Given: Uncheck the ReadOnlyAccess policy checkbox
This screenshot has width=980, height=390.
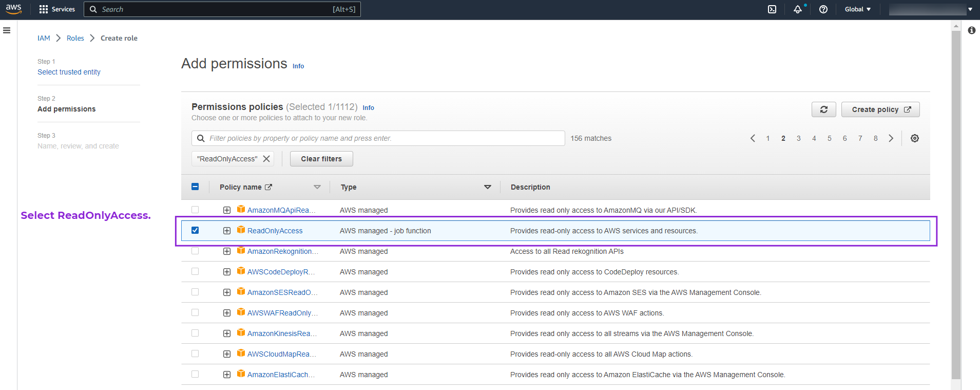Looking at the screenshot, I should click(195, 230).
